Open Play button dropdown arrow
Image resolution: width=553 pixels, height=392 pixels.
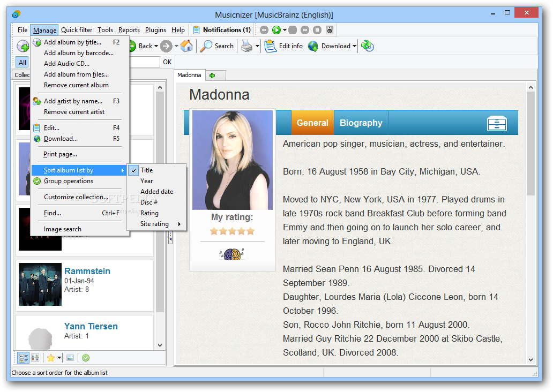(285, 30)
